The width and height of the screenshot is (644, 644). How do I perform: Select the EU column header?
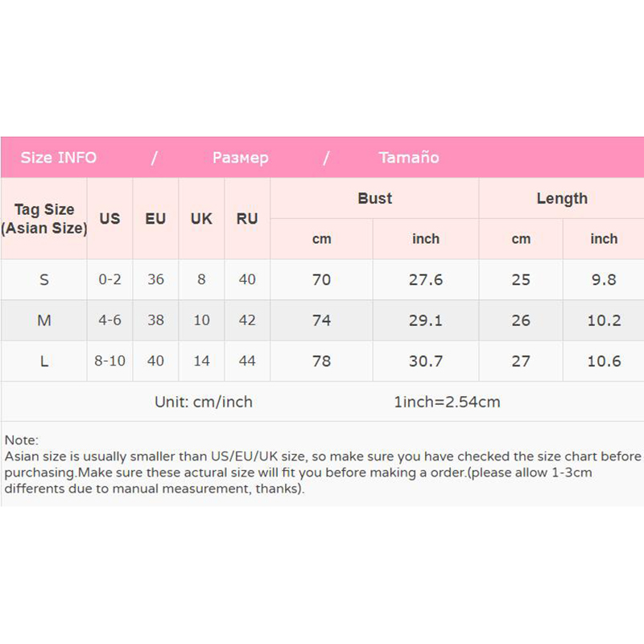point(155,219)
